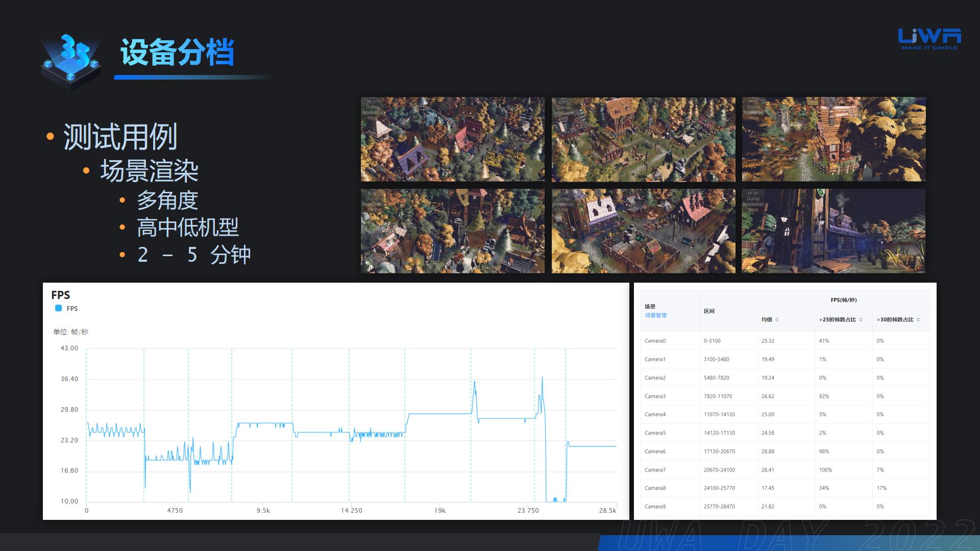
Task: Click the 高中低机型 bullet text
Action: (187, 228)
